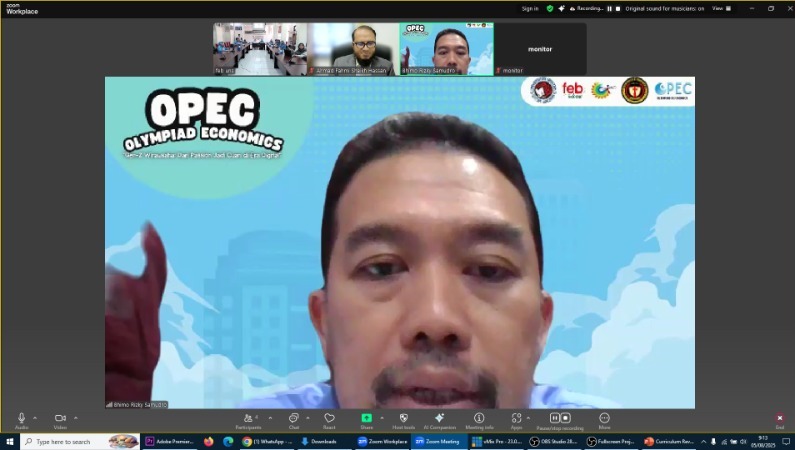The image size is (795, 450).
Task: Toggle the camera with the Video button
Action: pyautogui.click(x=60, y=420)
